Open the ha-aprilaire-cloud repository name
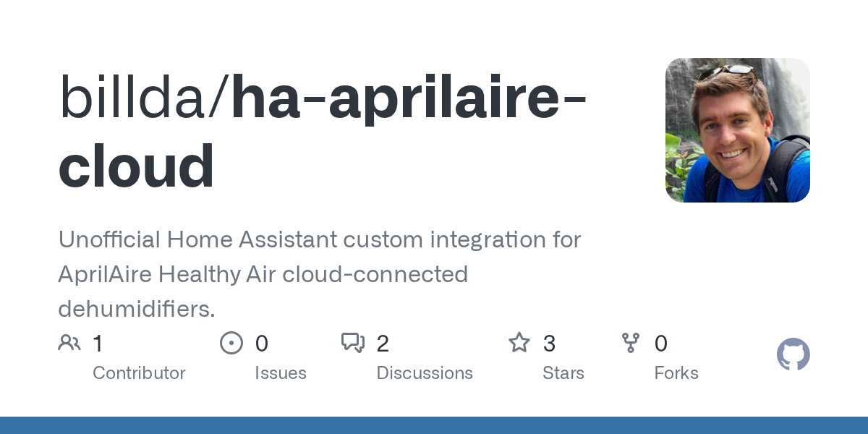Screen dimensions: 868x434 (323, 132)
